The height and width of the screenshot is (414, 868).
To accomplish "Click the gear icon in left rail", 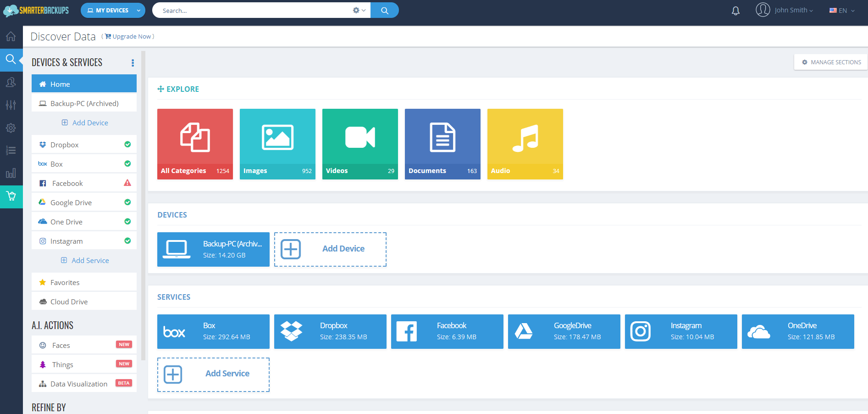I will pyautogui.click(x=11, y=128).
